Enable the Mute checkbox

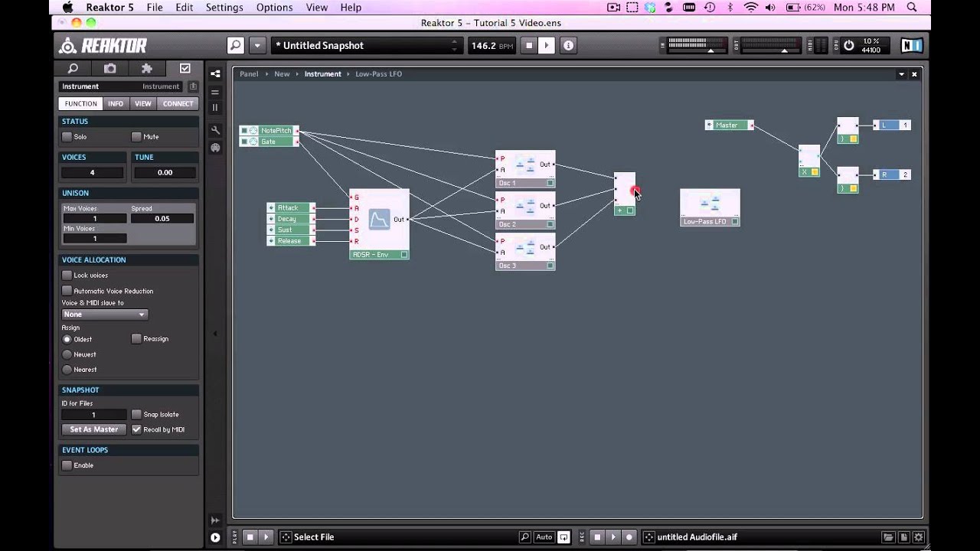136,136
